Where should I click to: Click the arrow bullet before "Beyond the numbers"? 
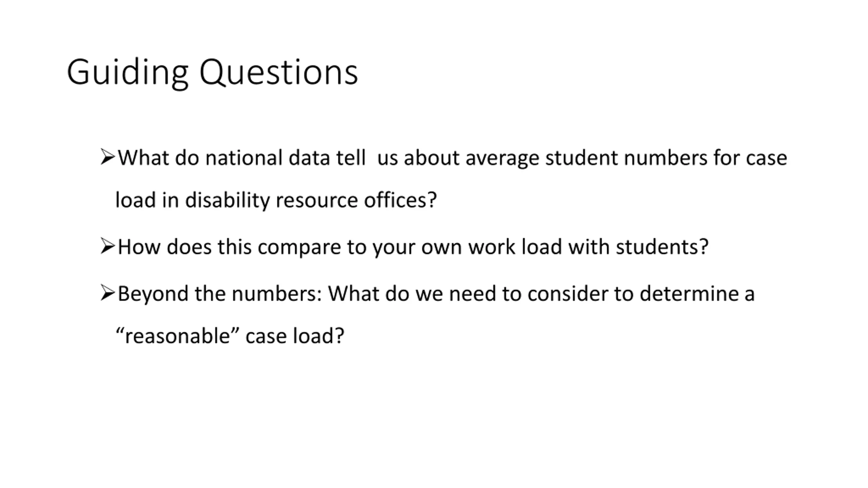point(108,293)
